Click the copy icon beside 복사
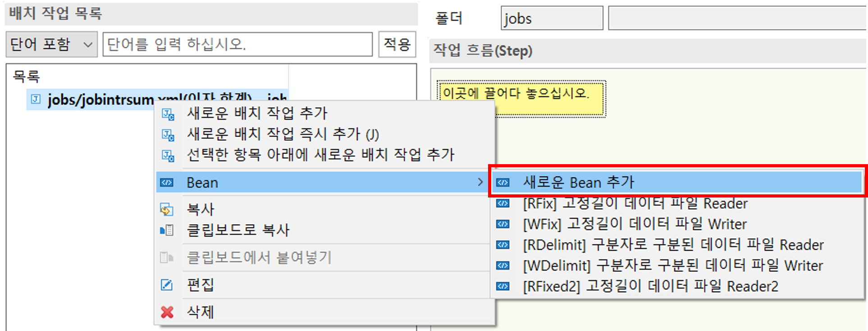868x331 pixels. pyautogui.click(x=167, y=210)
